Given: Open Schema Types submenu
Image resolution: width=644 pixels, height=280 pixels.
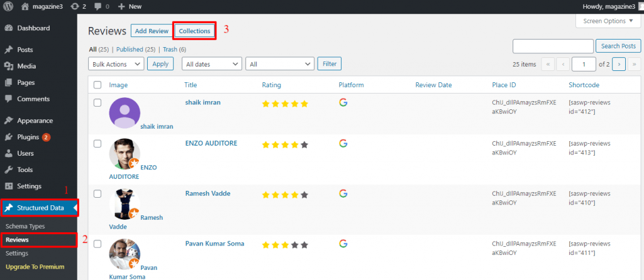Looking at the screenshot, I should [x=25, y=226].
